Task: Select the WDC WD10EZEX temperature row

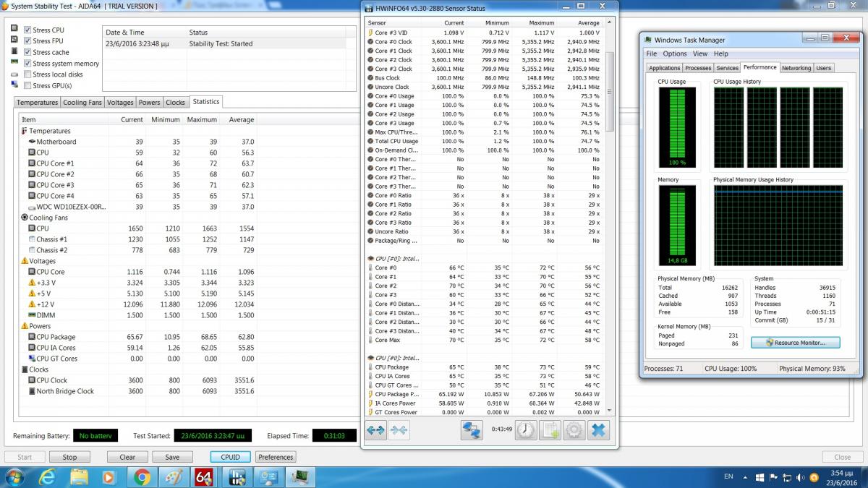Action: (x=137, y=207)
